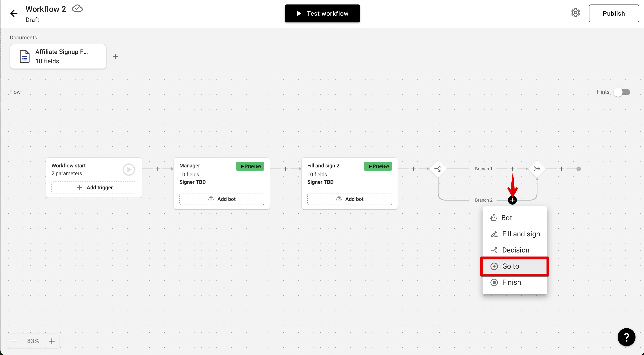Viewport: 644px width, 355px height.
Task: Zoom in using the plus icon
Action: pyautogui.click(x=52, y=341)
